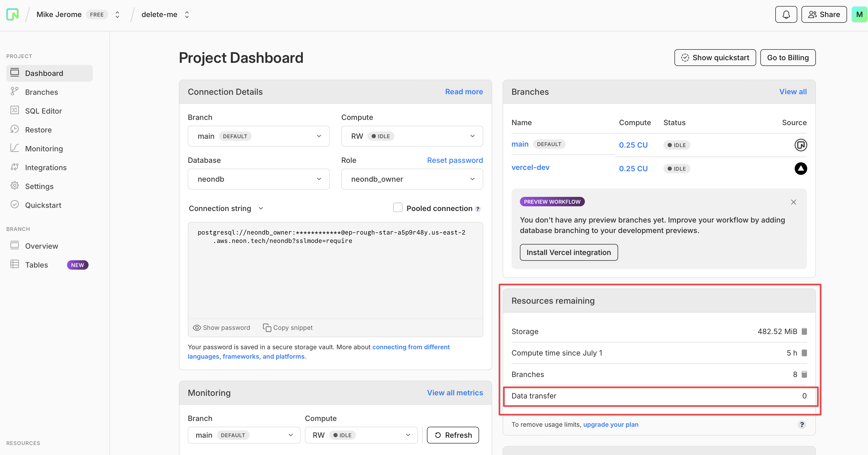Image resolution: width=868 pixels, height=455 pixels.
Task: Click Install Vercel integration button
Action: (568, 252)
